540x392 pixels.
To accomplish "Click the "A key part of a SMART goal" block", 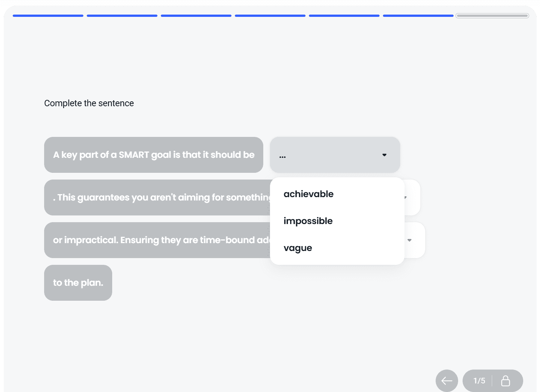I will [x=154, y=155].
